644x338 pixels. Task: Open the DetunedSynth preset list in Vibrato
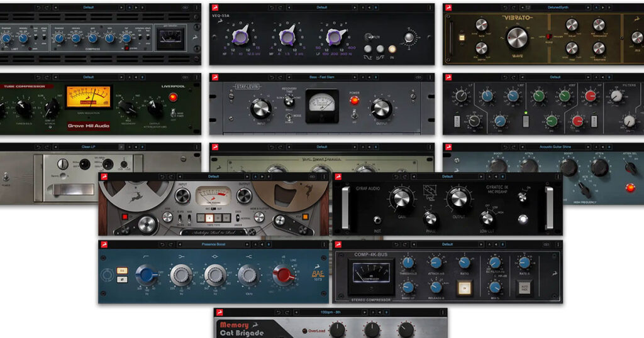tap(558, 8)
